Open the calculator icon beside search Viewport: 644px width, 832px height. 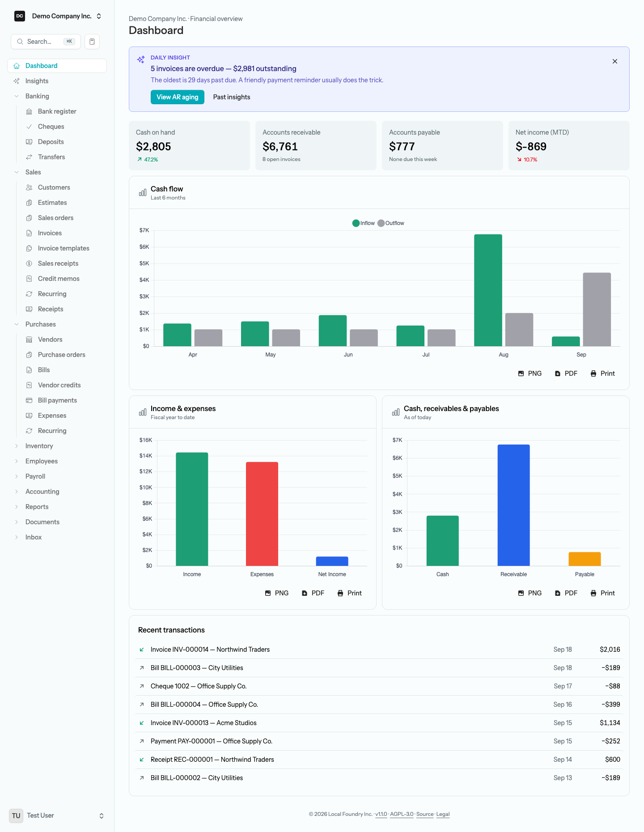tap(92, 42)
